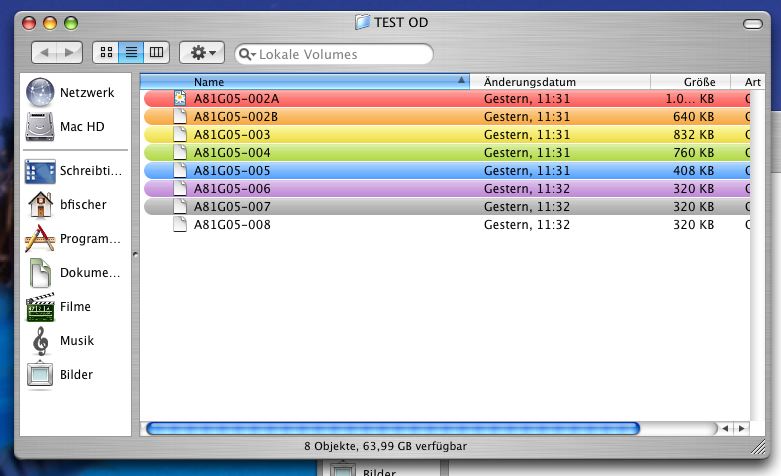Open the gear action menu
This screenshot has height=476, width=781.
click(201, 52)
